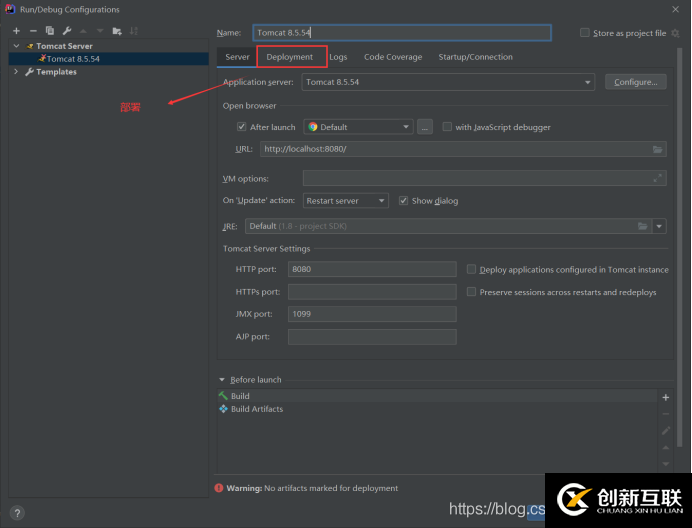Create new folder for configurations
The image size is (692, 528).
[x=117, y=31]
